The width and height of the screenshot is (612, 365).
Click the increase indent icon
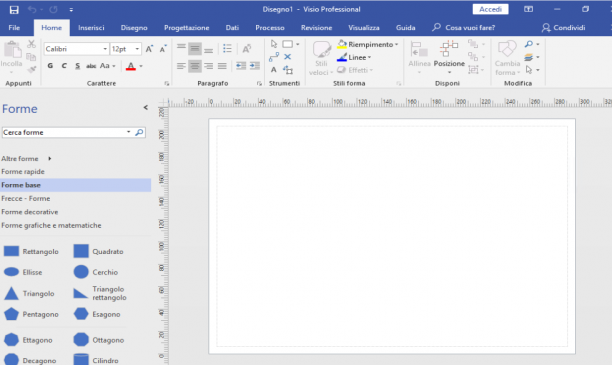254,66
